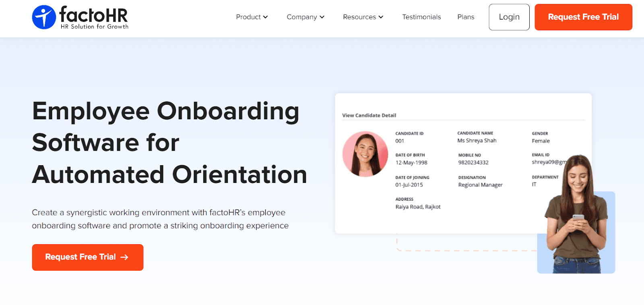Screen dimensions: 644x305
Task: Click Request Free Trial below the headline
Action: click(x=88, y=257)
